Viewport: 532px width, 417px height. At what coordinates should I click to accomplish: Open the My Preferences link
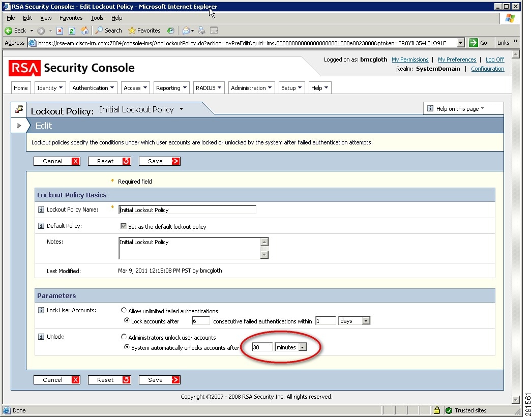[x=457, y=59]
